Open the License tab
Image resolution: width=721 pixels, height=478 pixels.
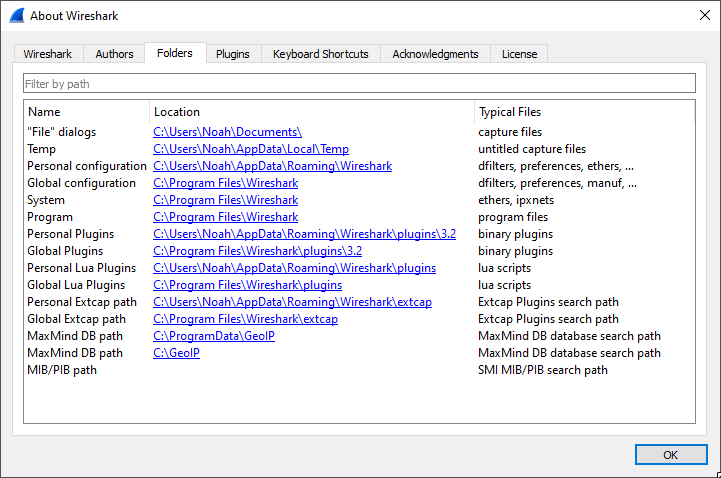[x=519, y=54]
